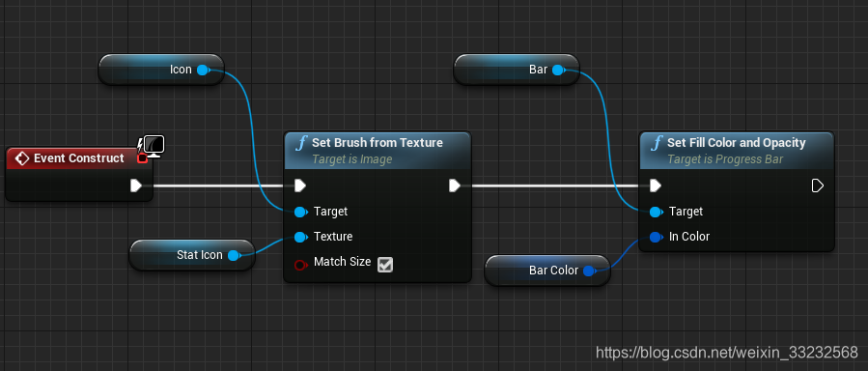
Task: Click the In Color pin label
Action: (x=689, y=237)
